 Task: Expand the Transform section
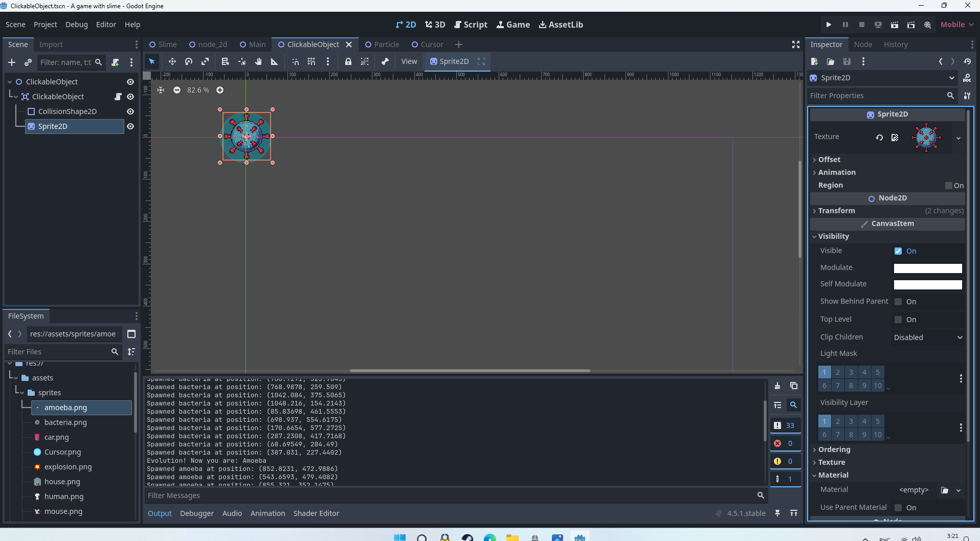(836, 211)
